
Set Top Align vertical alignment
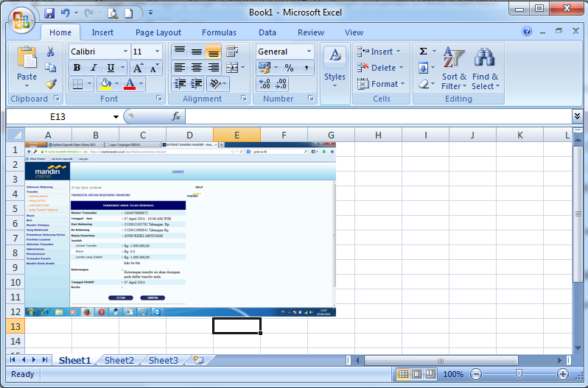point(180,52)
